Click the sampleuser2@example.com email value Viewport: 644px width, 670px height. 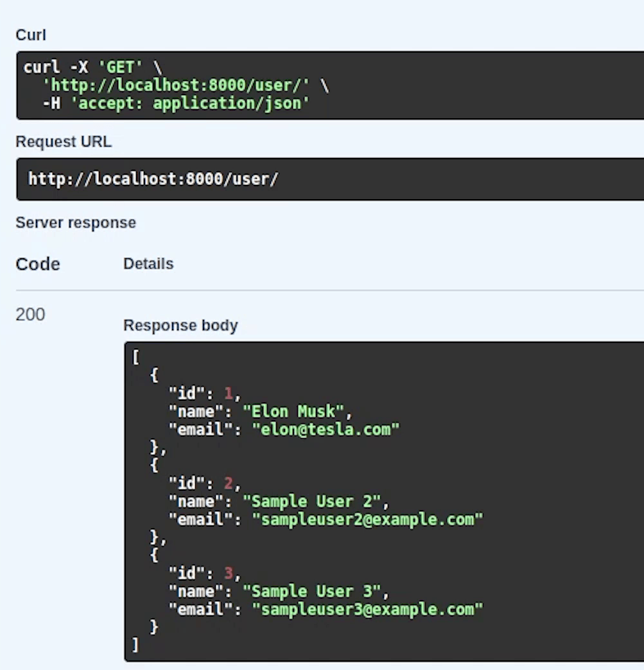tap(367, 519)
